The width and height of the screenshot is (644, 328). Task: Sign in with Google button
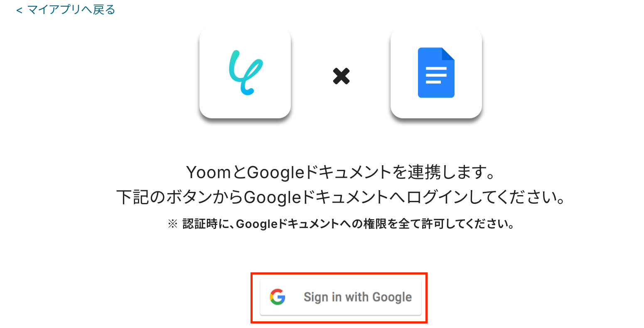tap(340, 297)
